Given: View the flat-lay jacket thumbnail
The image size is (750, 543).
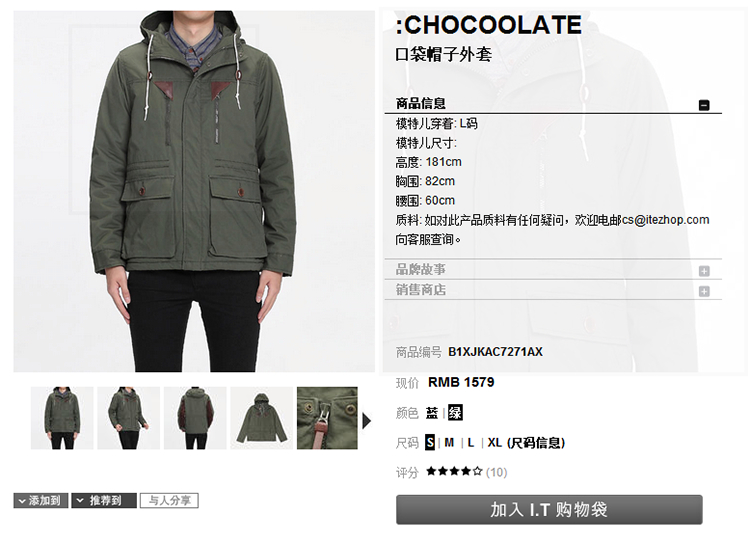Looking at the screenshot, I should [261, 418].
